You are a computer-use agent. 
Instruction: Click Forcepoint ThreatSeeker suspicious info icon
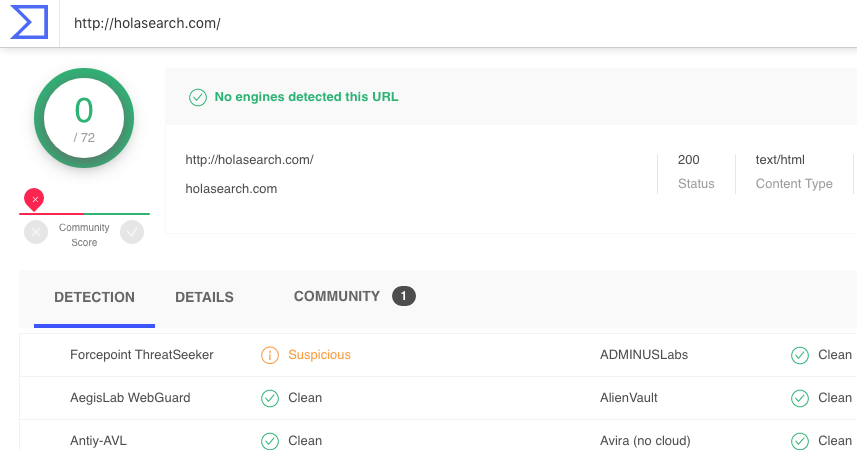click(x=269, y=355)
